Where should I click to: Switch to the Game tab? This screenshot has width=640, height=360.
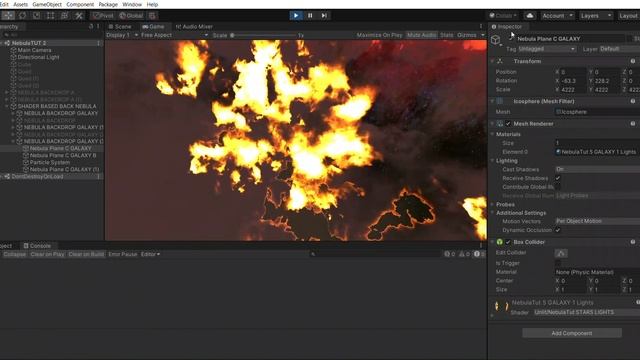tap(153, 27)
